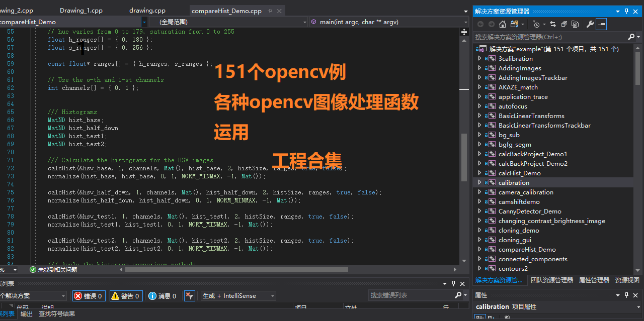Select the compareHist_Demo project in tree
This screenshot has width=644, height=321.
coord(527,250)
